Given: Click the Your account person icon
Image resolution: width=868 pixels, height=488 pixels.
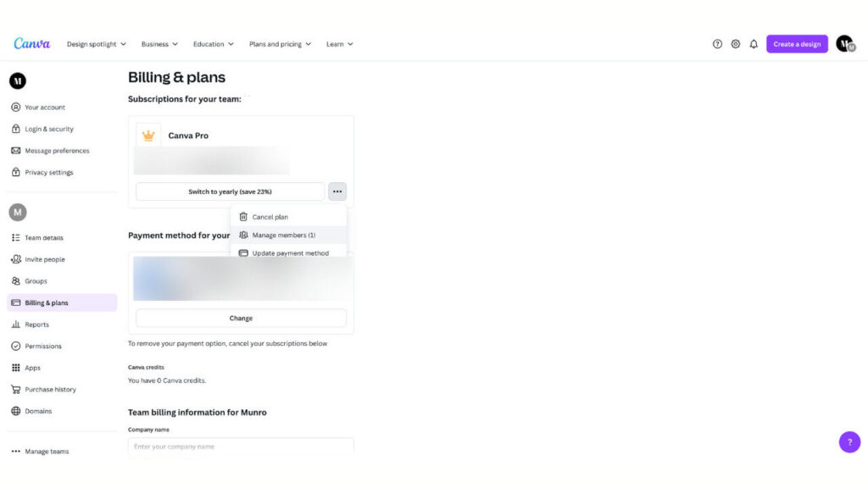Looking at the screenshot, I should tap(16, 108).
